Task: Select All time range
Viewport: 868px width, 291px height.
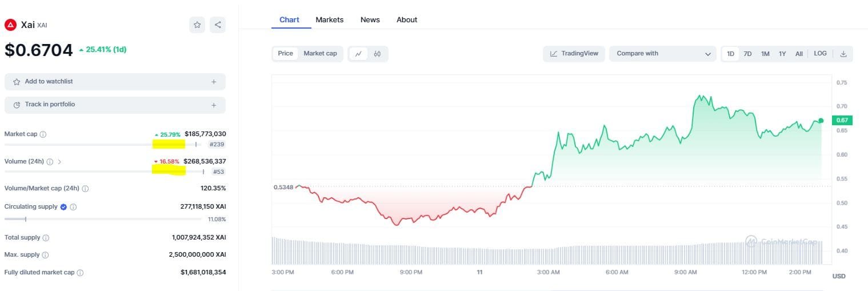Action: tap(799, 54)
